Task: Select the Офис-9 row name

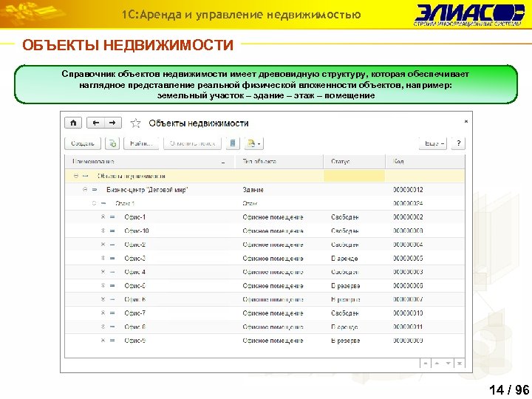Action: click(134, 341)
